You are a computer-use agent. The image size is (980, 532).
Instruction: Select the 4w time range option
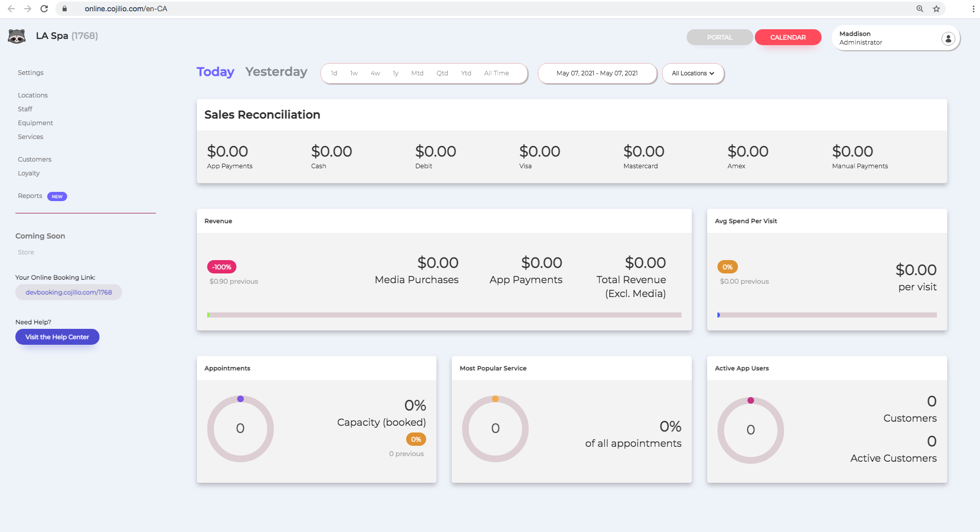click(x=375, y=73)
